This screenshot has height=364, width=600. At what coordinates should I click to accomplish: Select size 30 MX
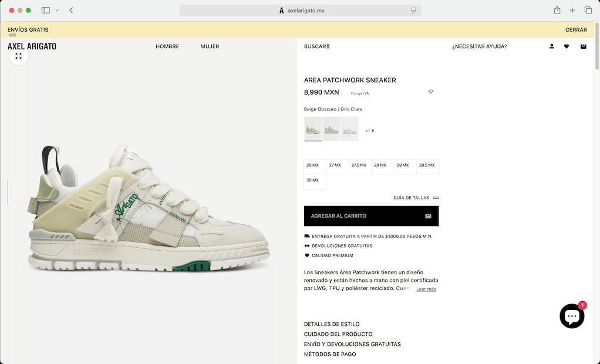pyautogui.click(x=315, y=181)
